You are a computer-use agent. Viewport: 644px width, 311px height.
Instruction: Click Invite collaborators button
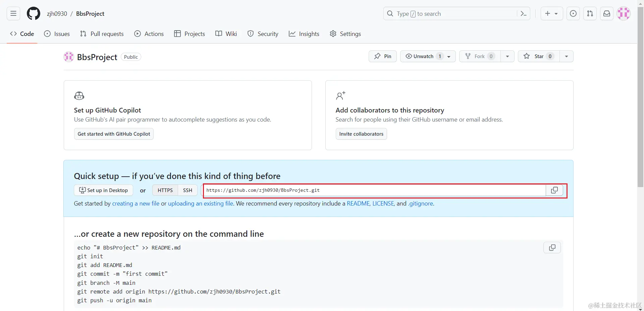(361, 134)
